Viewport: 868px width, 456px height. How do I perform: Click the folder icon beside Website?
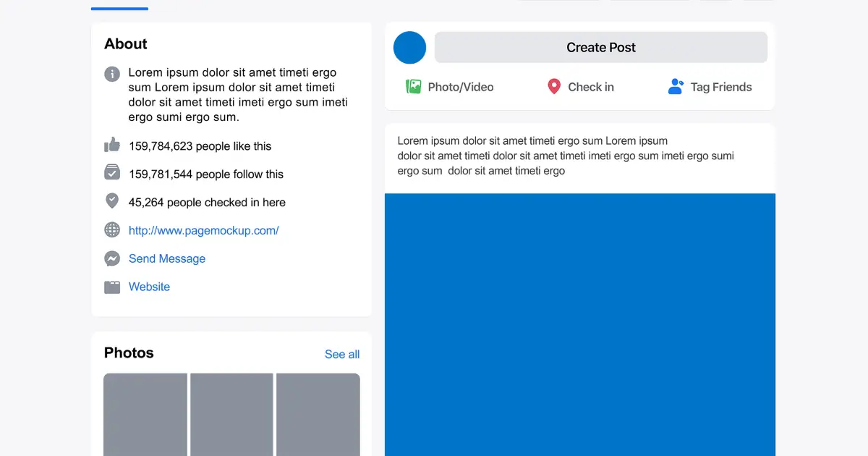[112, 287]
